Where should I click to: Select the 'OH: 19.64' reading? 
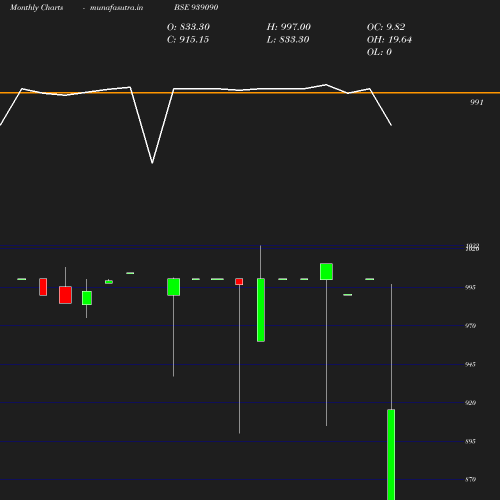[x=389, y=40]
